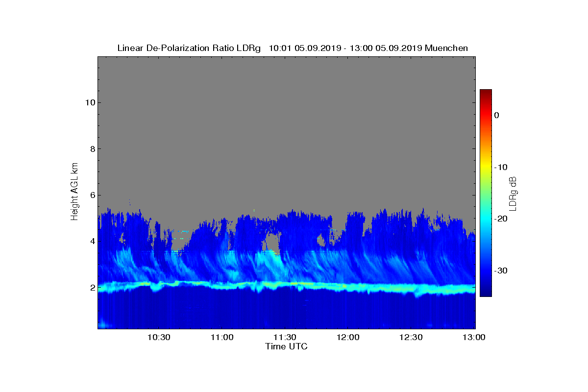Screen dimensions: 588x392
Task: Pick the dark blue bottom of the colorbar
Action: (486, 293)
